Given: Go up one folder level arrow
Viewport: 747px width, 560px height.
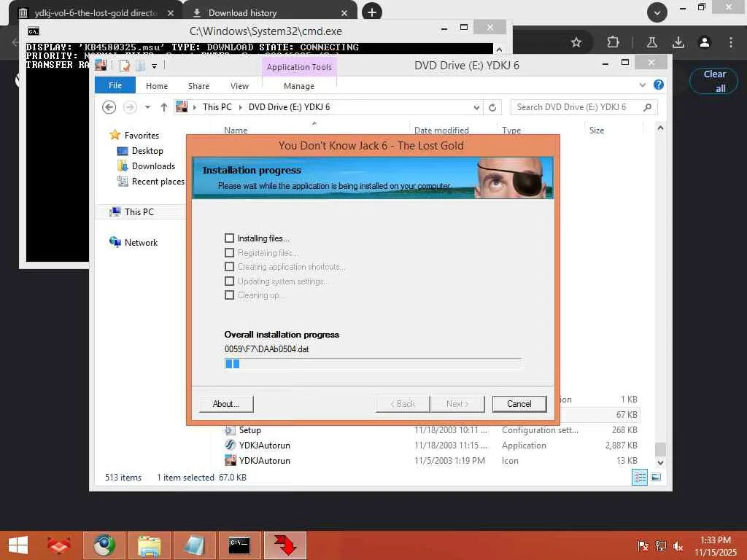Looking at the screenshot, I should [164, 107].
